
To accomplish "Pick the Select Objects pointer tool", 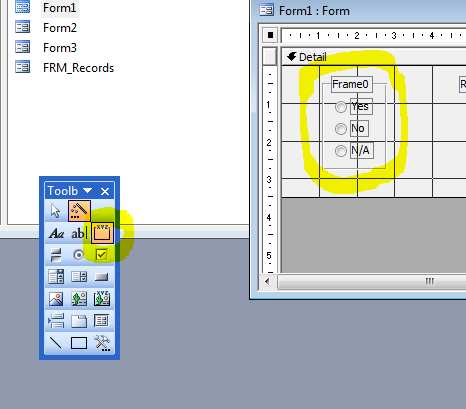I will click(x=56, y=211).
